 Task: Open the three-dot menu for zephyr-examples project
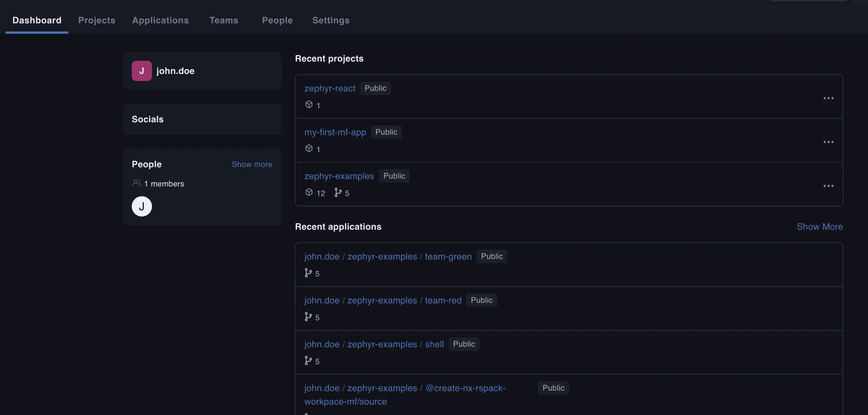coord(828,186)
